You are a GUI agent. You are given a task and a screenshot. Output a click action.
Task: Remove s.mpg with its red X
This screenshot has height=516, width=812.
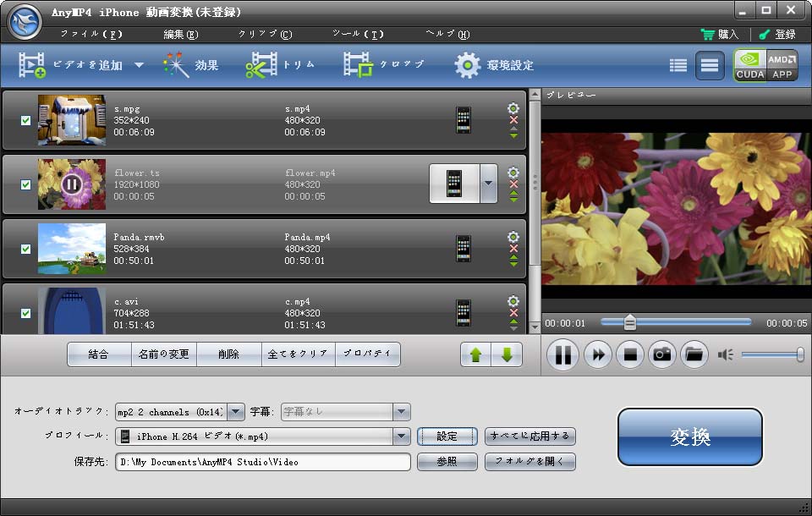[513, 120]
